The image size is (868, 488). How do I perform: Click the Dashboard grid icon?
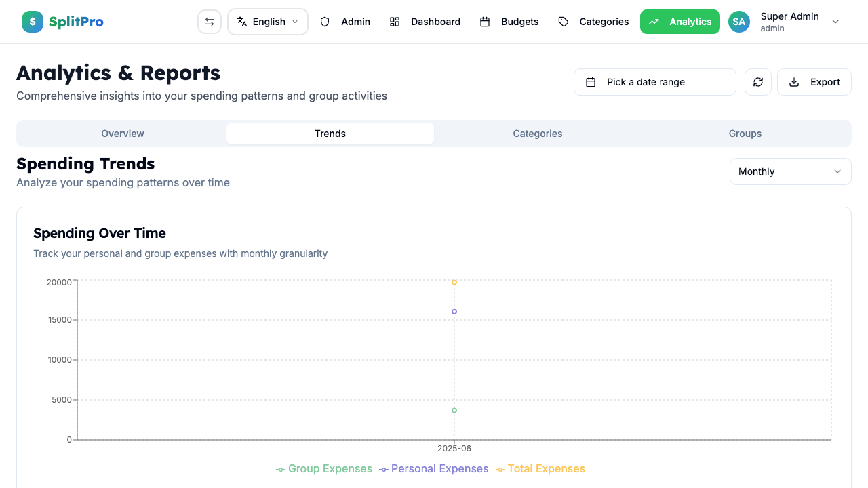tap(395, 21)
